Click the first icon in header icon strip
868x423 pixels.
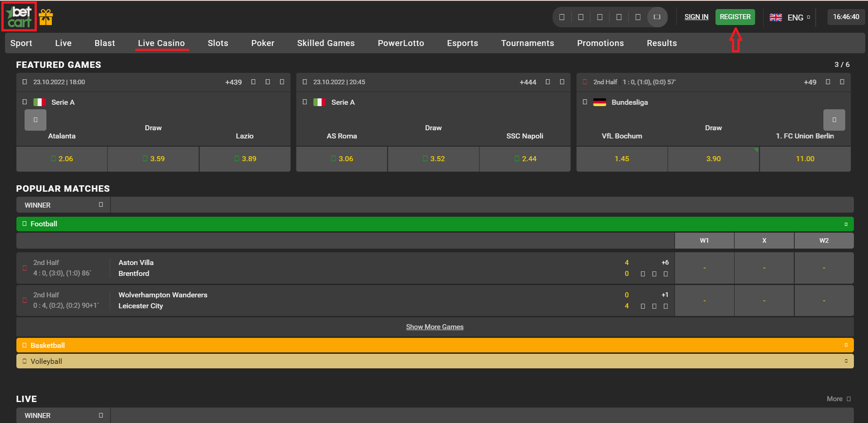(562, 17)
